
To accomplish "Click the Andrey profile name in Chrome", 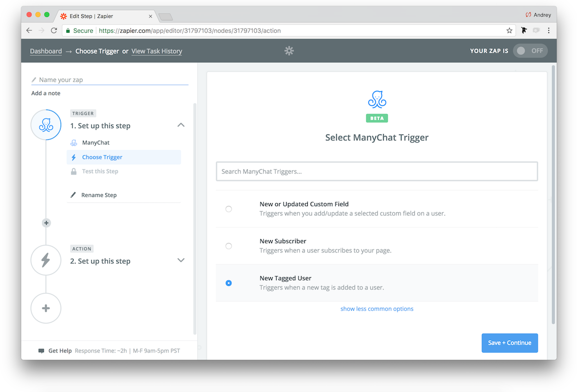I will 542,15.
